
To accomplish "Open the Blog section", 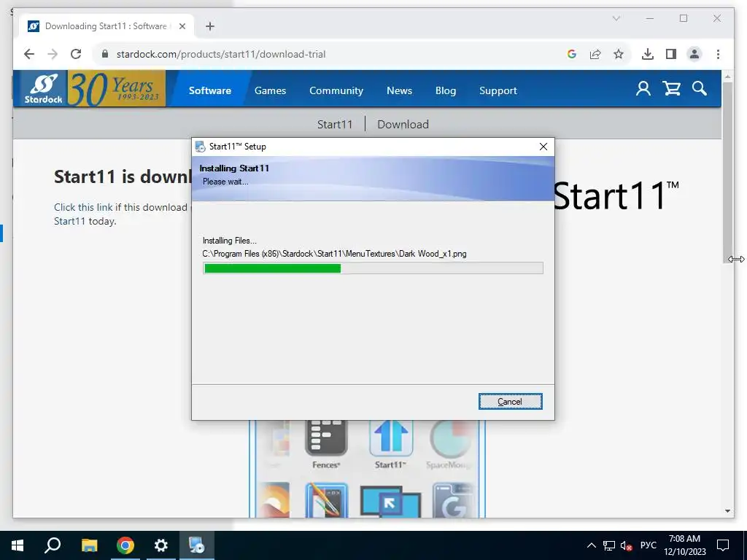I will [446, 90].
